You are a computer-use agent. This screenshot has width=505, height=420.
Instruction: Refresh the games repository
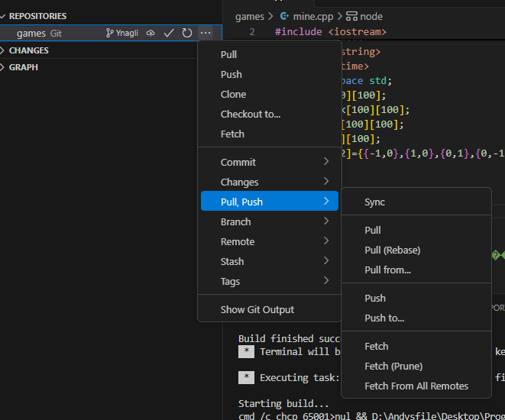point(187,33)
